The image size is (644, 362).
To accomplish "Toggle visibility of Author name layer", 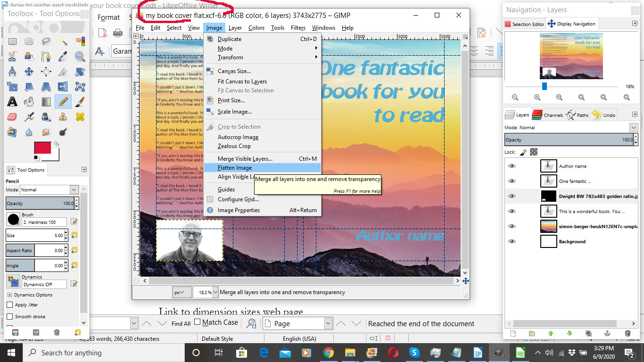I will click(512, 166).
